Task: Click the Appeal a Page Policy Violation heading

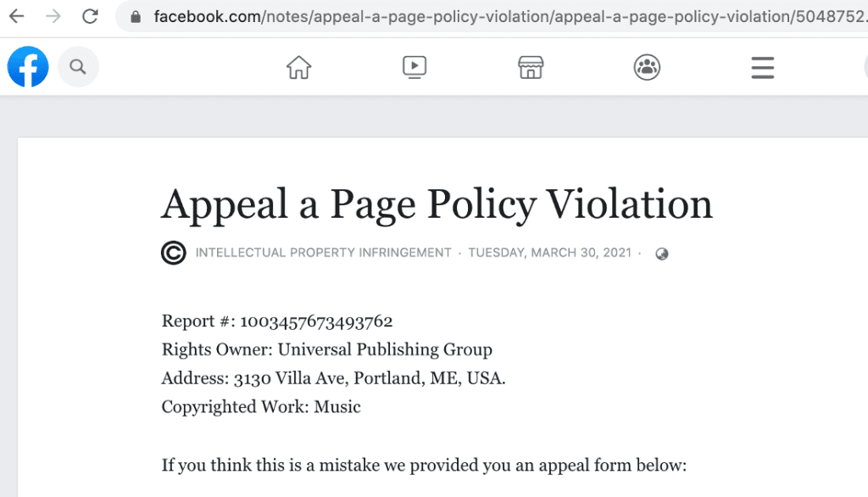Action: [437, 204]
